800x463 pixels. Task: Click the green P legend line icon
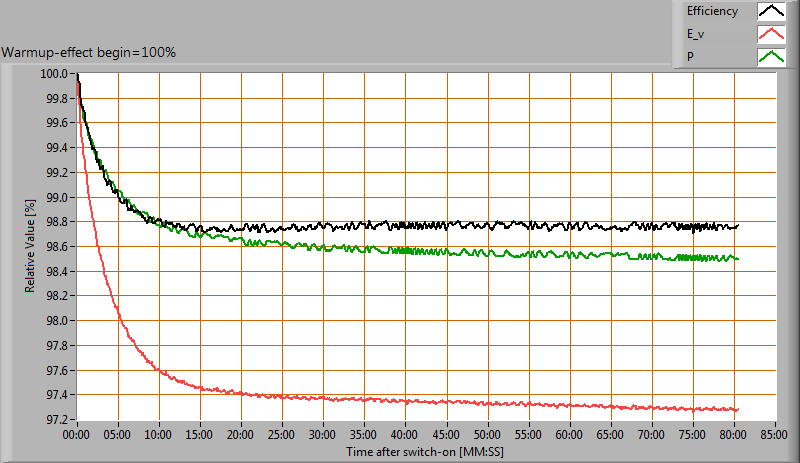tap(770, 57)
